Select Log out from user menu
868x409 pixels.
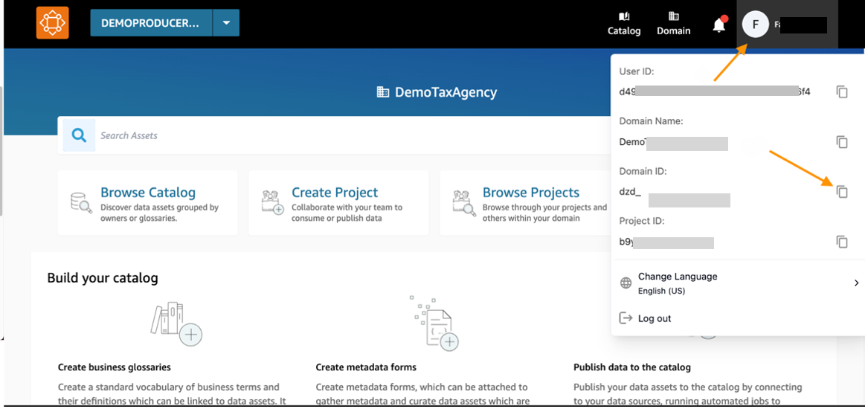tap(654, 318)
